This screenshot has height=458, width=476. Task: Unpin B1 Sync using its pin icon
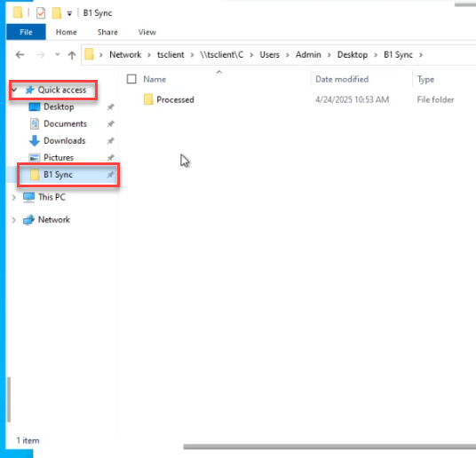(110, 175)
